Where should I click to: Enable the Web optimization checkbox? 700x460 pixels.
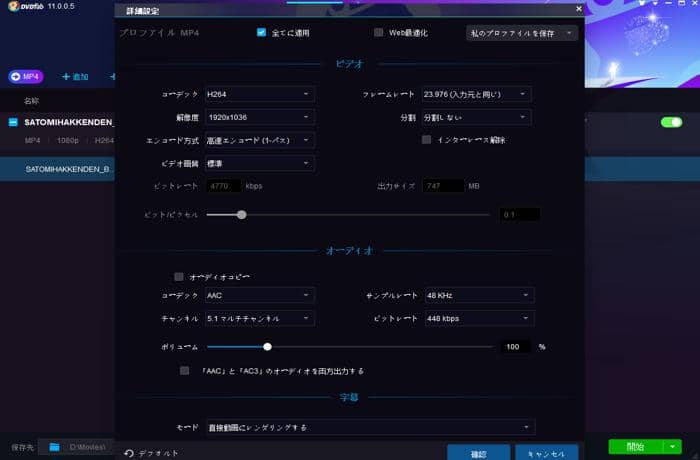tap(379, 32)
